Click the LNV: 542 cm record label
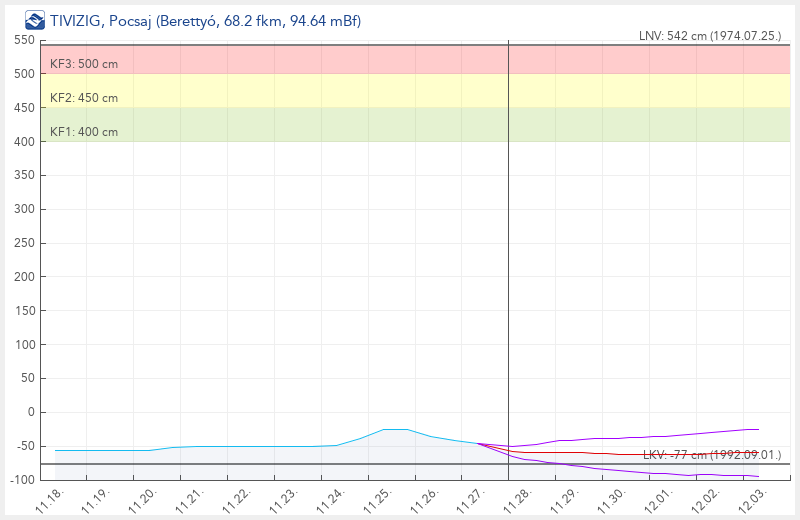The width and height of the screenshot is (800, 520). (x=709, y=35)
